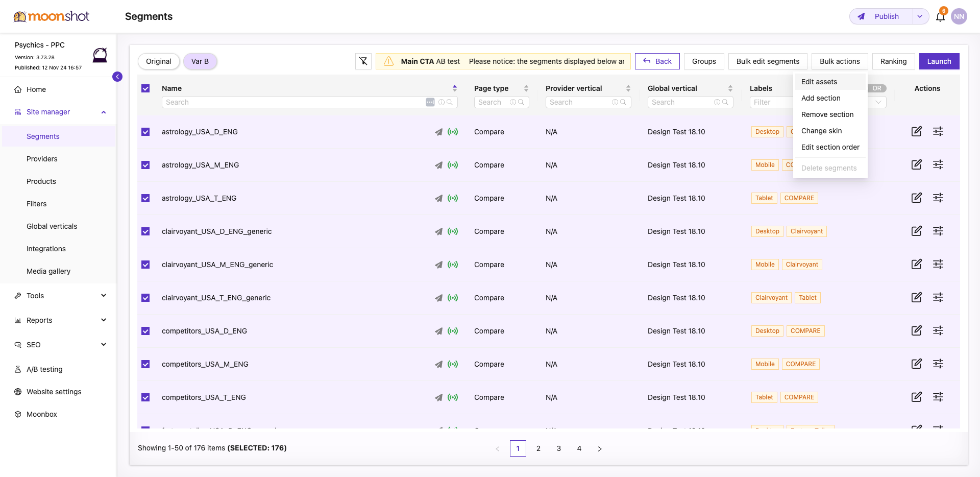Open the NN user avatar

[x=959, y=16]
